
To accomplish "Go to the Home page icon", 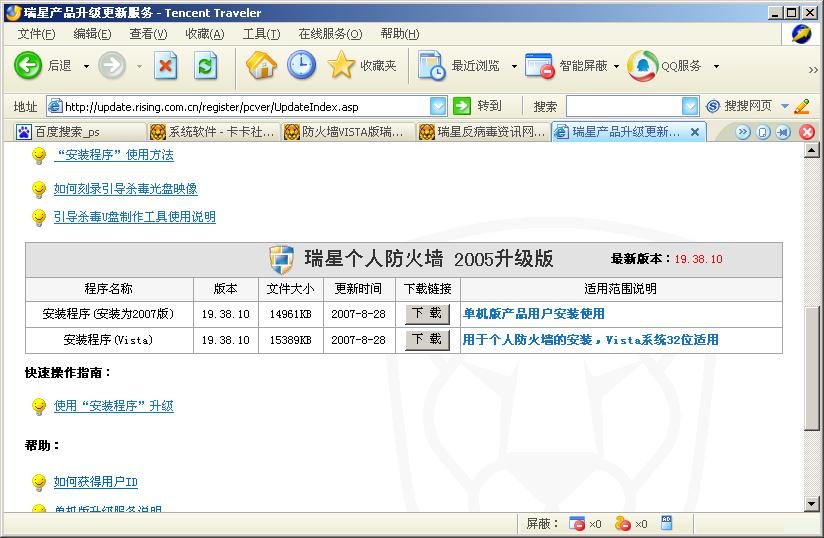I will pyautogui.click(x=261, y=66).
